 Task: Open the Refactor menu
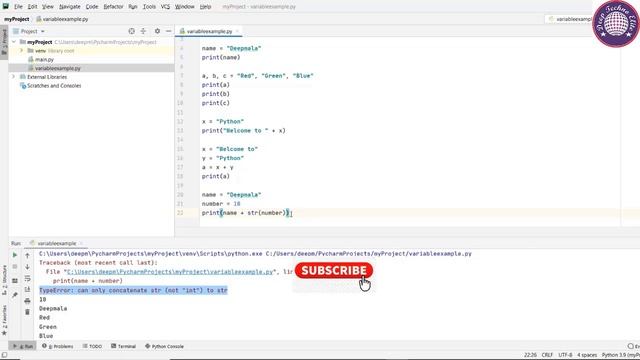tap(113, 7)
